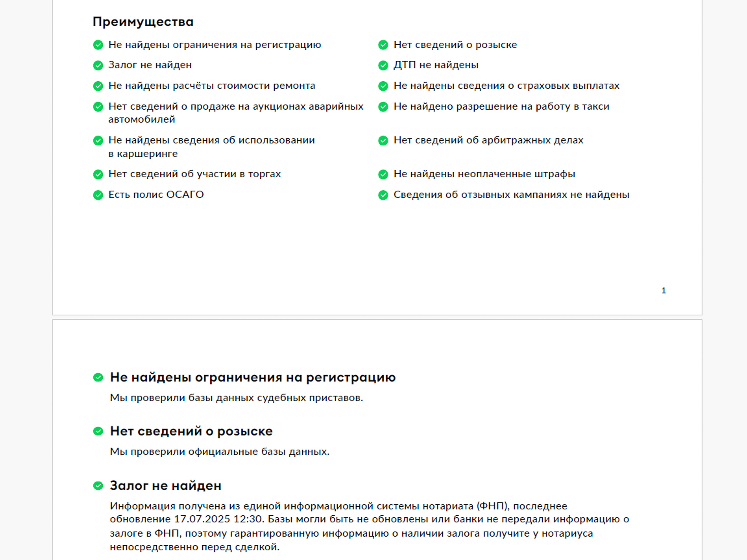Click check icon by 'Сведения об отзывных кампаниях не найдены'
Image resolution: width=747 pixels, height=560 pixels.
tap(383, 195)
